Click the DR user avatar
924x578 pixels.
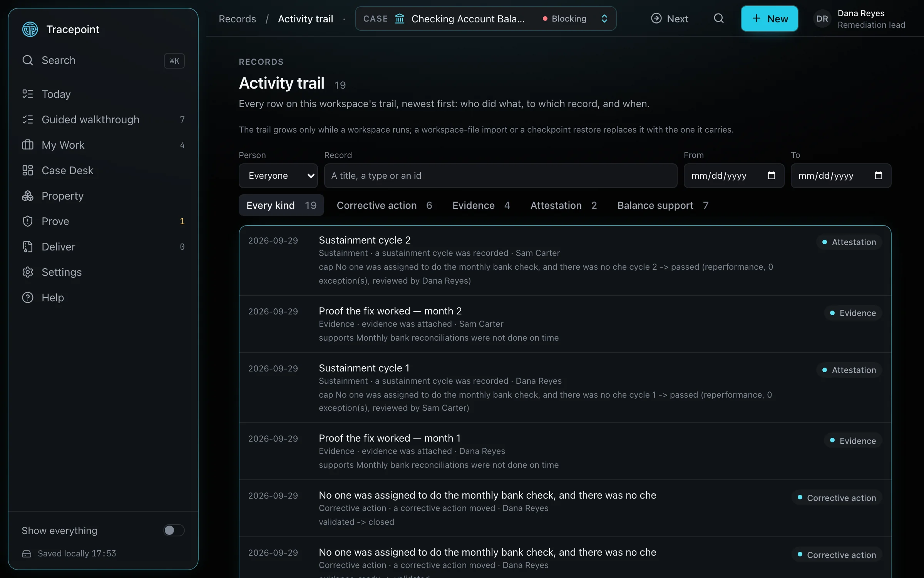click(822, 18)
